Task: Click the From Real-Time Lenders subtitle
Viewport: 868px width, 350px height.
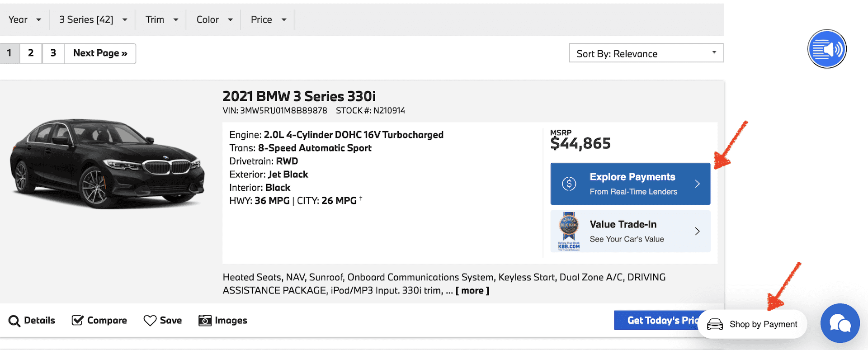Action: [633, 192]
